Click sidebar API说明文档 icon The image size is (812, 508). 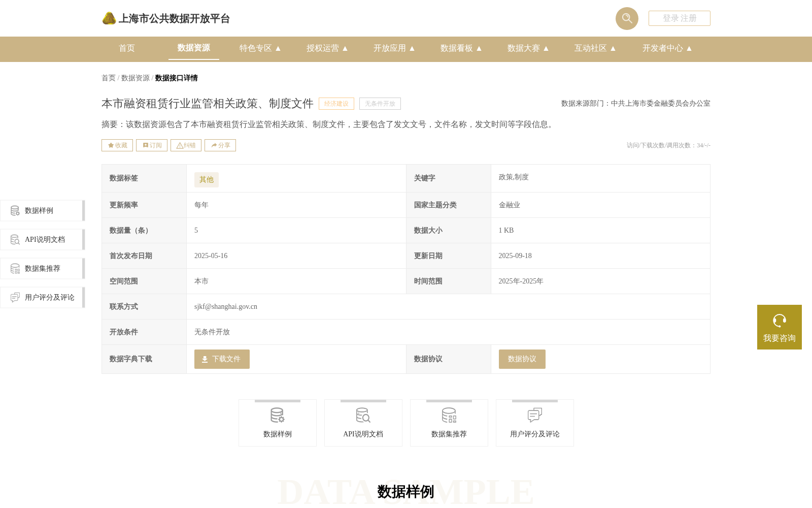[15, 239]
